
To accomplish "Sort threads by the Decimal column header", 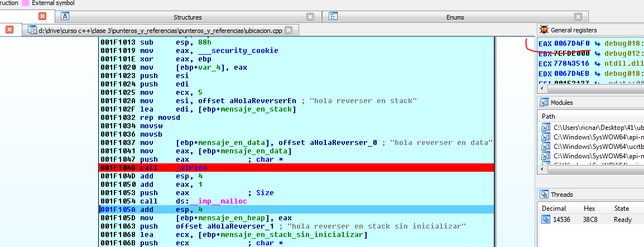I will [553, 209].
